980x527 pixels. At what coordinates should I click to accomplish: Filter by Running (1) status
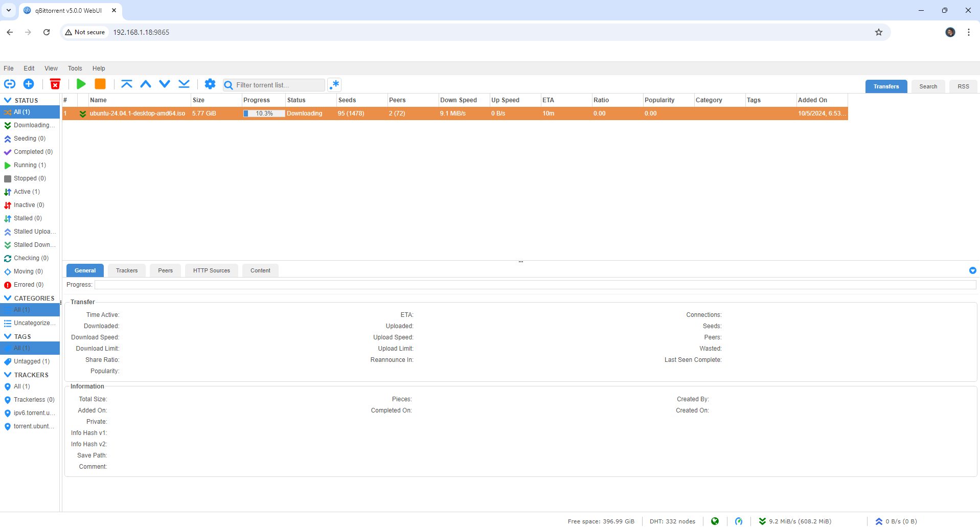(30, 165)
